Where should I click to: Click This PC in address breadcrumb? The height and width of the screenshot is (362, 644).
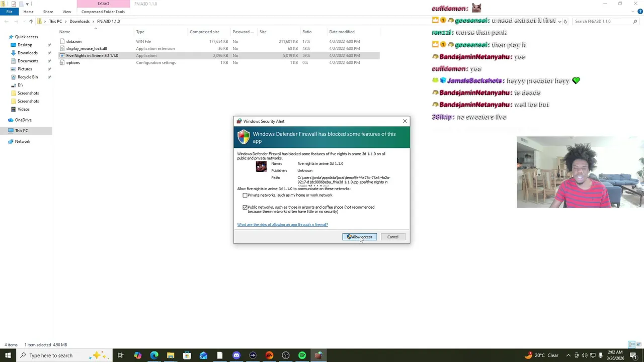55,21
